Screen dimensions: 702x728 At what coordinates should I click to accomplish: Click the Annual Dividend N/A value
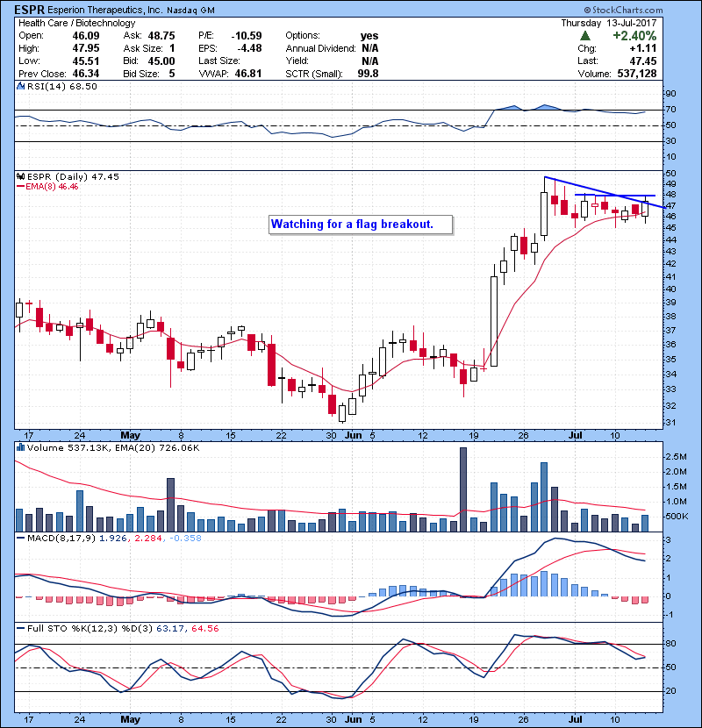coord(369,48)
